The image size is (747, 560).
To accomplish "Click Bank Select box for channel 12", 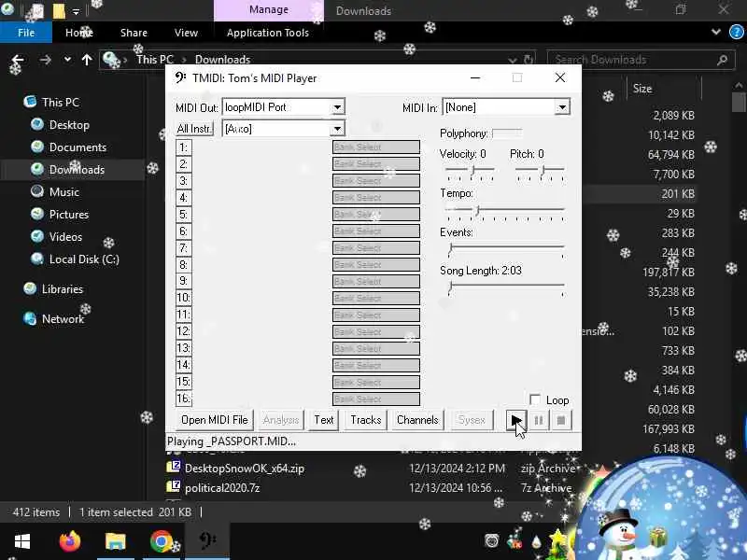I will 376,332.
